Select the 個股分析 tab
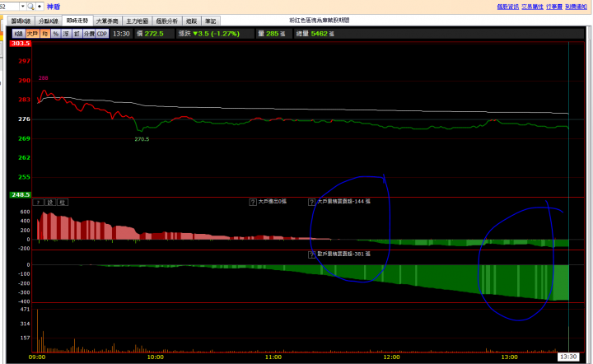 click(166, 21)
